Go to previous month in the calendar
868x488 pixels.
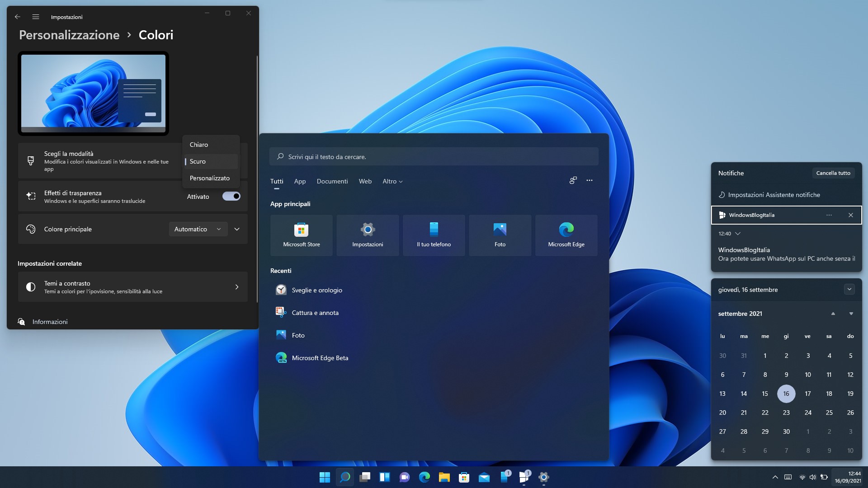[x=833, y=314]
